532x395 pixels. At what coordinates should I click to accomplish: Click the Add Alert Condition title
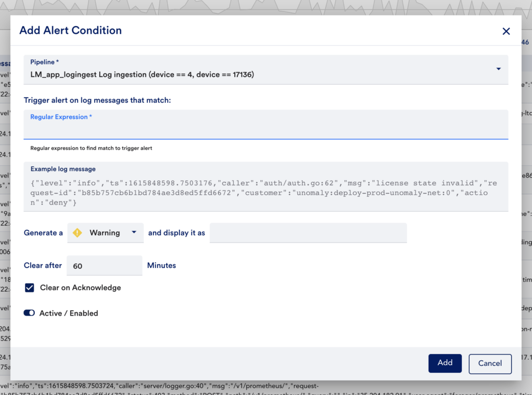point(71,30)
